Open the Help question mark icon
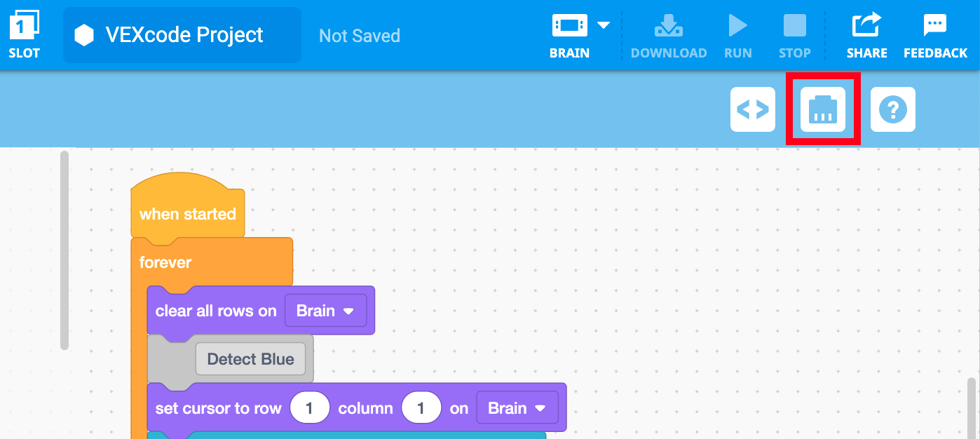980x439 pixels. [892, 109]
